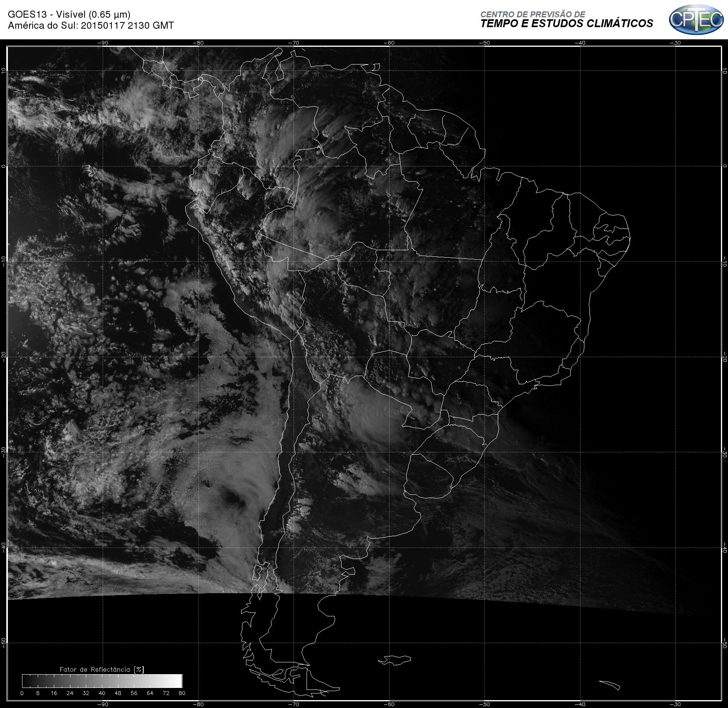Click the '-70' longitude label at top
This screenshot has width=728, height=708.
[x=294, y=43]
